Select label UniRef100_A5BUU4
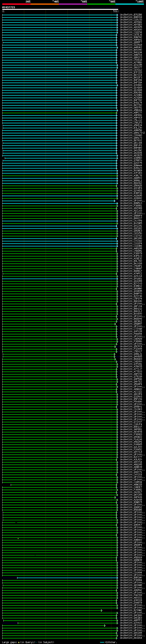This screenshot has height=644, width=146. [131, 110]
